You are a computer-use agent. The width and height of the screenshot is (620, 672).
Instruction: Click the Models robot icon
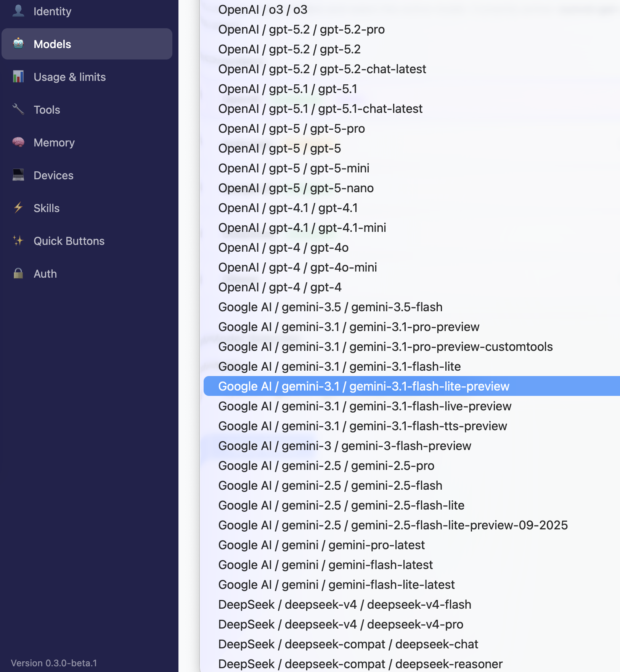(x=18, y=43)
